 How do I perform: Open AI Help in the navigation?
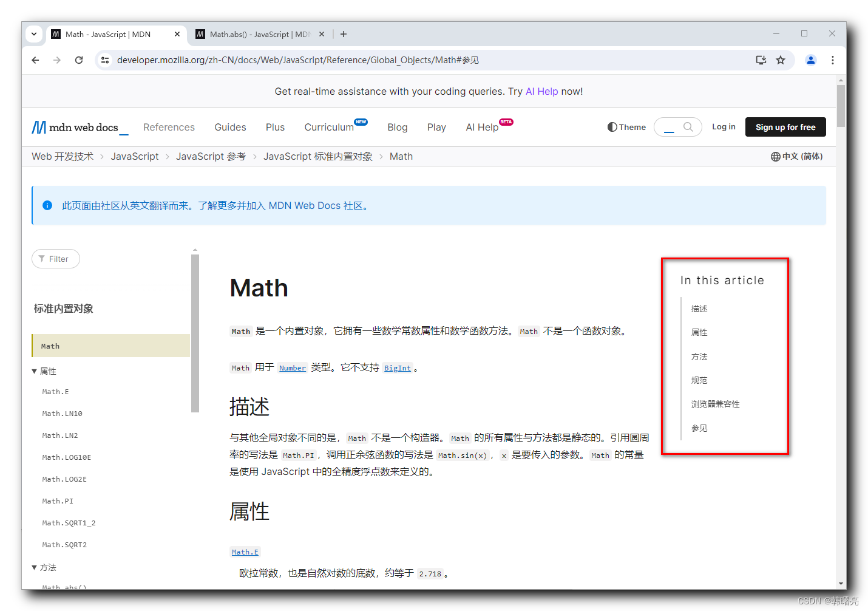pos(482,128)
